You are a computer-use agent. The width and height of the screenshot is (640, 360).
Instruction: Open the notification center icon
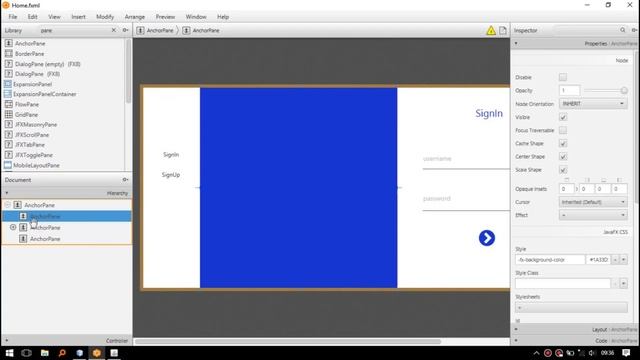(626, 353)
